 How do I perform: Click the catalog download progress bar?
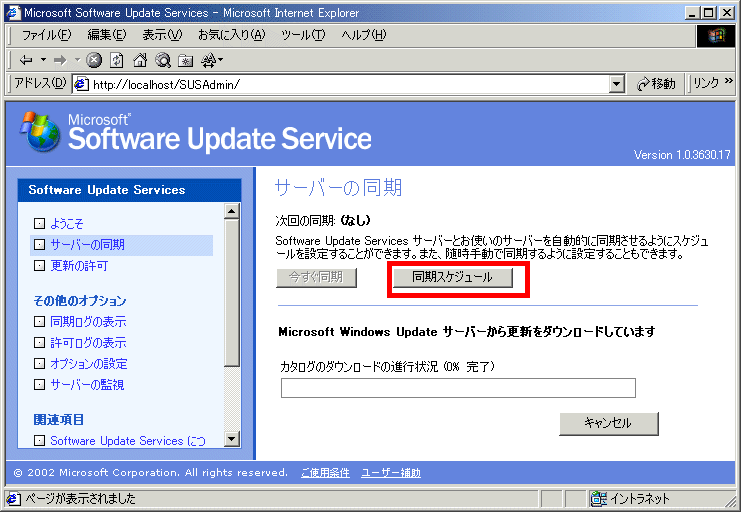[458, 388]
